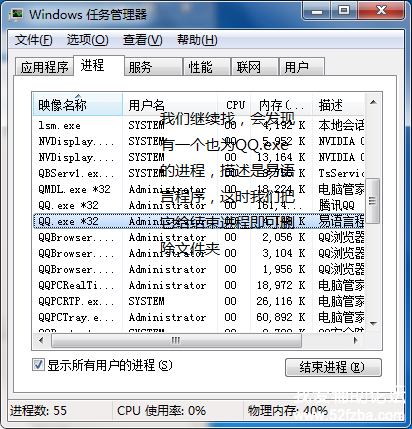The image size is (412, 429).
Task: Select the lsm.exe process row
Action: click(x=199, y=125)
